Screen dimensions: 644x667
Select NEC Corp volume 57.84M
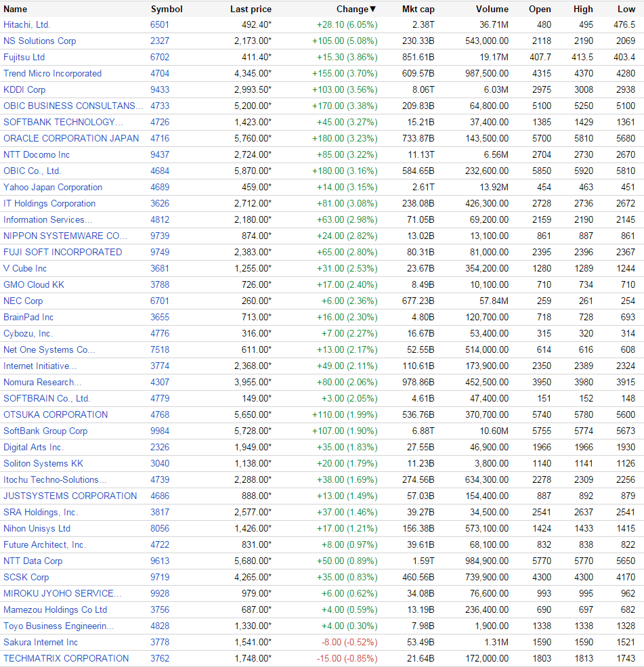[494, 301]
